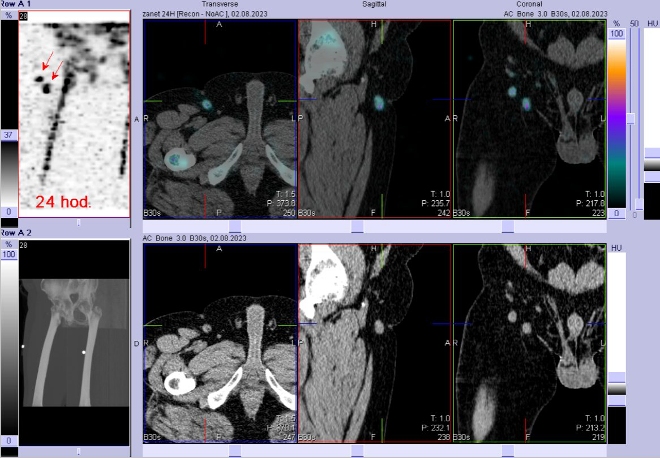The image size is (660, 458).
Task: Click the 24 hod. scintigraphy image
Action: (75, 115)
